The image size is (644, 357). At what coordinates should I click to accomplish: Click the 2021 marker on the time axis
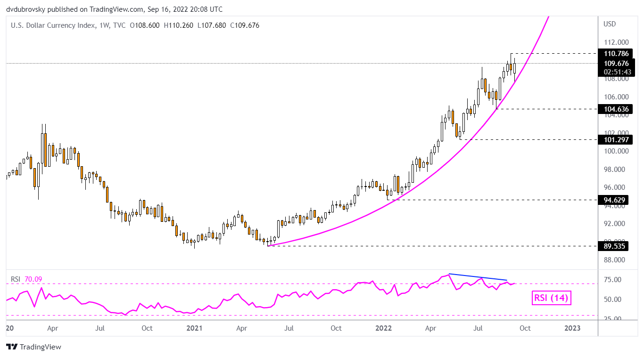pyautogui.click(x=194, y=328)
